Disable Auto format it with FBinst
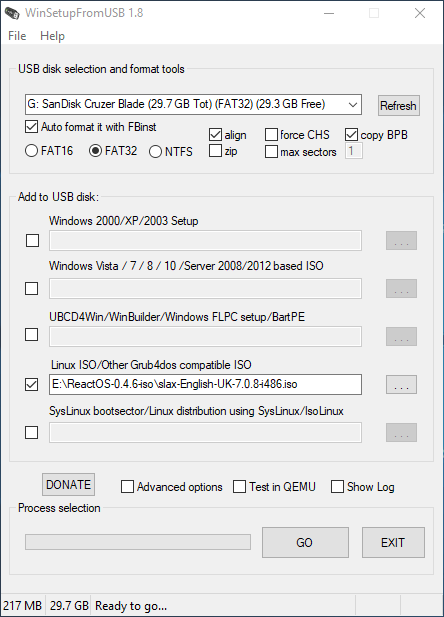This screenshot has height=617, width=444. tap(31, 127)
